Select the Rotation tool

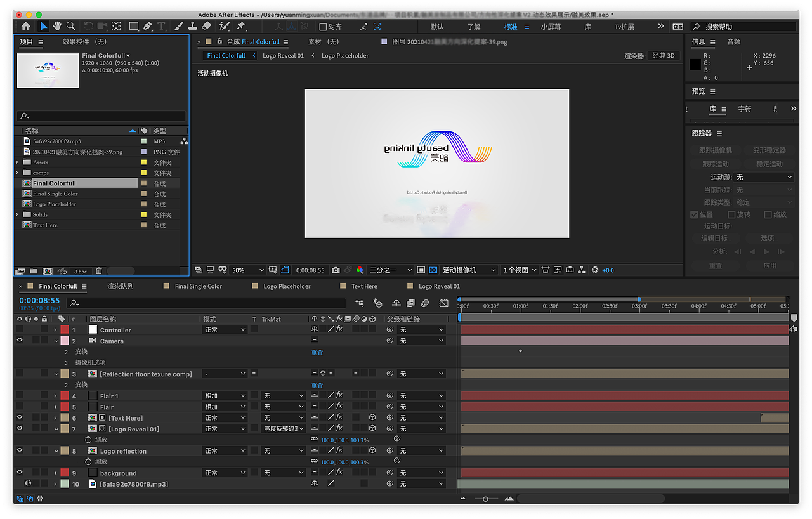click(x=88, y=26)
